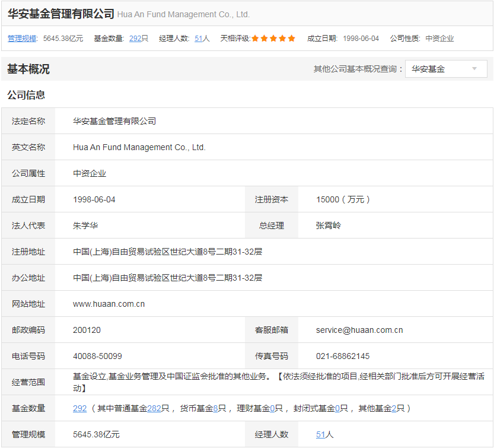Click the 基本概况 section heading
Image resolution: width=494 pixels, height=448 pixels.
click(28, 69)
